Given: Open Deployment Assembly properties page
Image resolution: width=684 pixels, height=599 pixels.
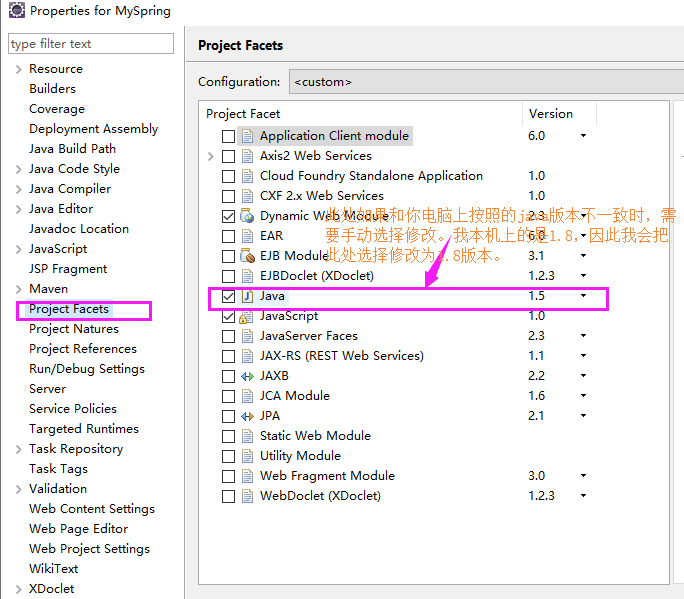Looking at the screenshot, I should click(x=93, y=129).
